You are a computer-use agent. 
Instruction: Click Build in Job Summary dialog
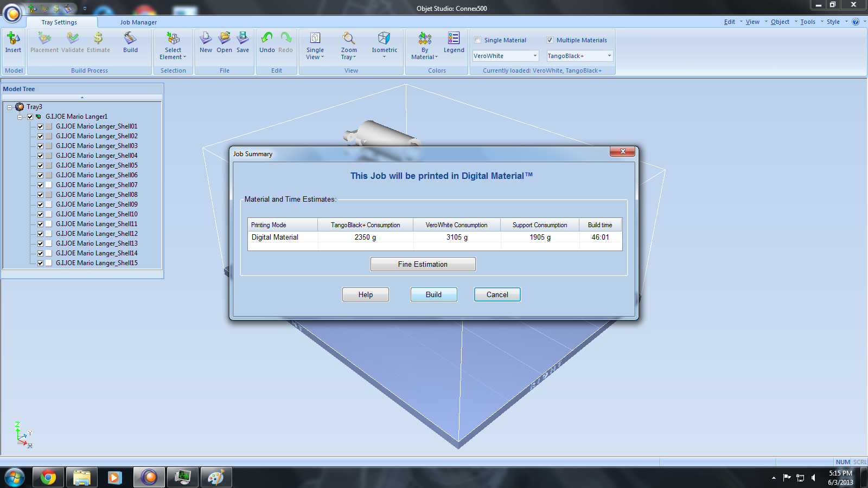coord(434,294)
